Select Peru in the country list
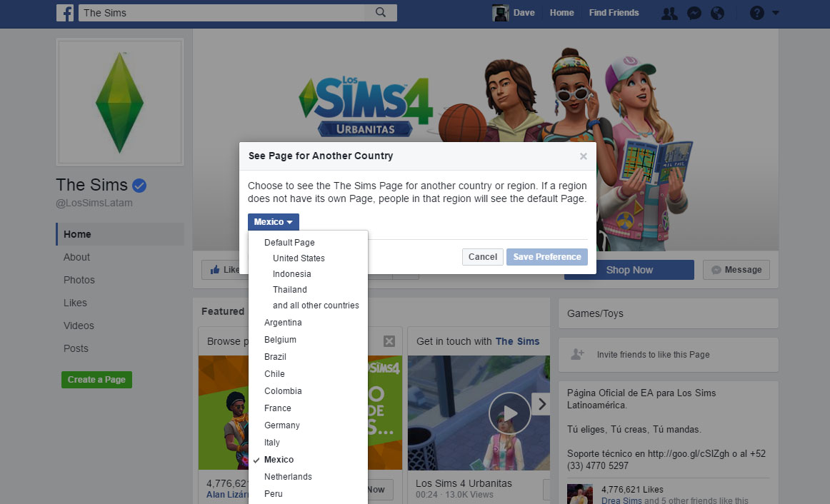Viewport: 830px width, 504px height. pyautogui.click(x=273, y=494)
